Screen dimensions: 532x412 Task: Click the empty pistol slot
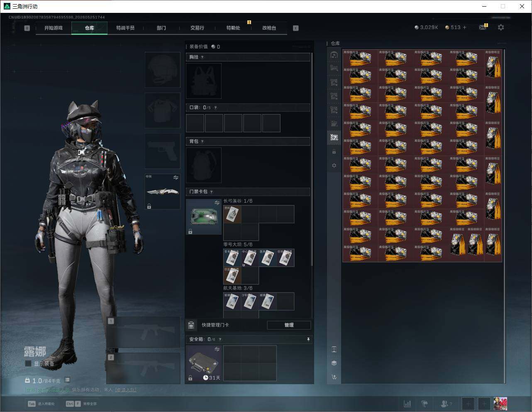pyautogui.click(x=162, y=151)
